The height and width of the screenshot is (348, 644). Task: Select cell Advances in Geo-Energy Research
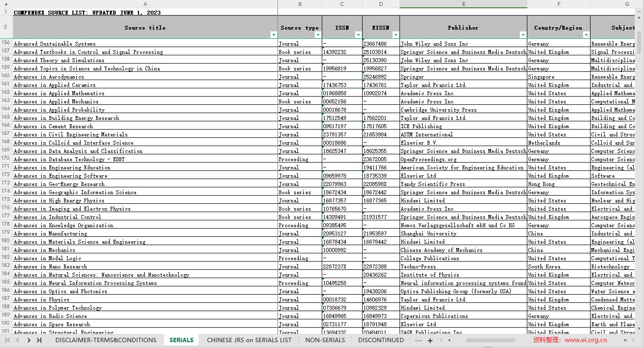click(x=145, y=184)
